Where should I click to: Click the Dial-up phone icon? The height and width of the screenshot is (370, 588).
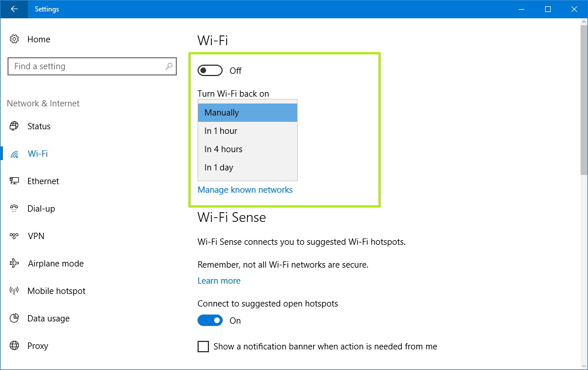coord(14,208)
